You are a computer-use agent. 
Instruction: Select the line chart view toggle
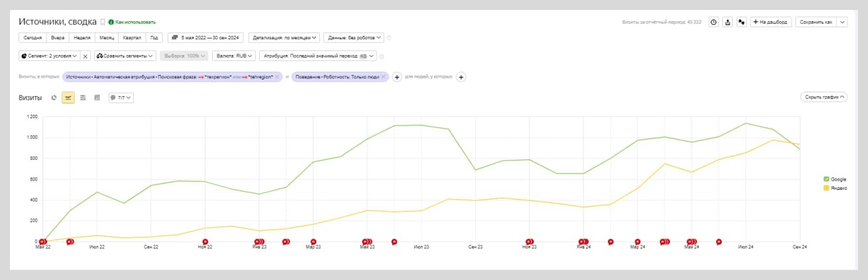[x=68, y=98]
